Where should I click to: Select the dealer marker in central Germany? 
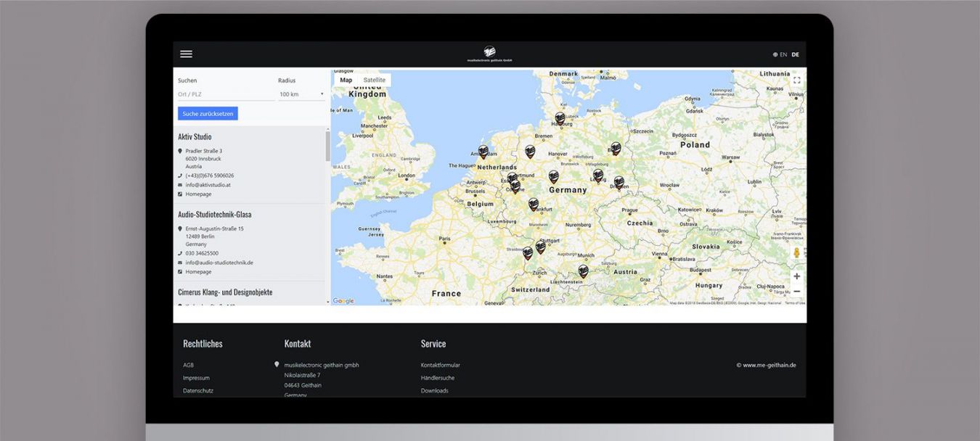pos(553,176)
